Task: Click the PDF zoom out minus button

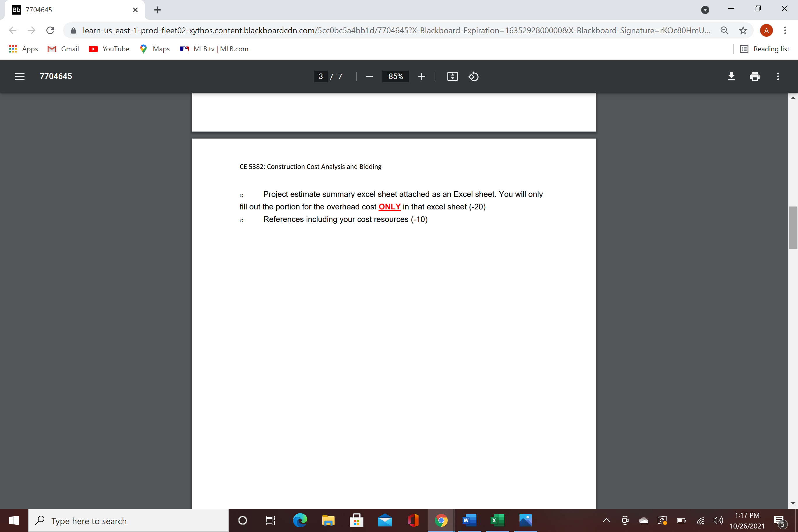Action: [370, 76]
